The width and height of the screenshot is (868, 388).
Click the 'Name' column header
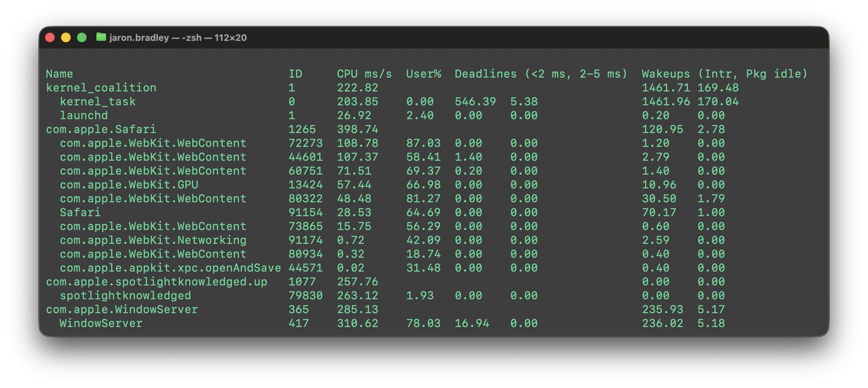click(x=60, y=74)
